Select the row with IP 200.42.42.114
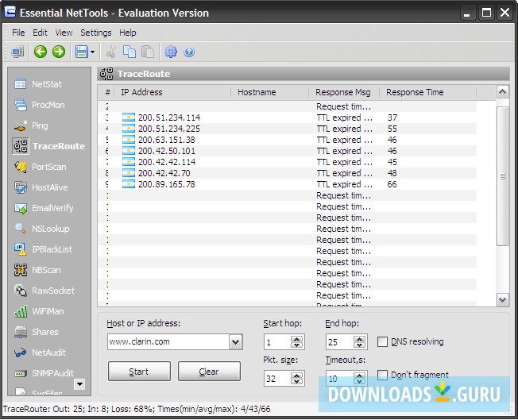Image resolution: width=518 pixels, height=420 pixels. click(x=288, y=162)
